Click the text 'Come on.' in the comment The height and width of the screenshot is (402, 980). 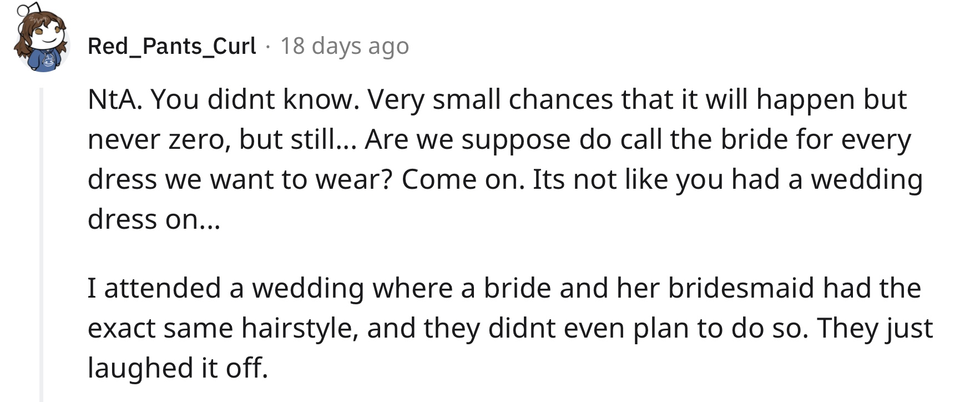(463, 179)
